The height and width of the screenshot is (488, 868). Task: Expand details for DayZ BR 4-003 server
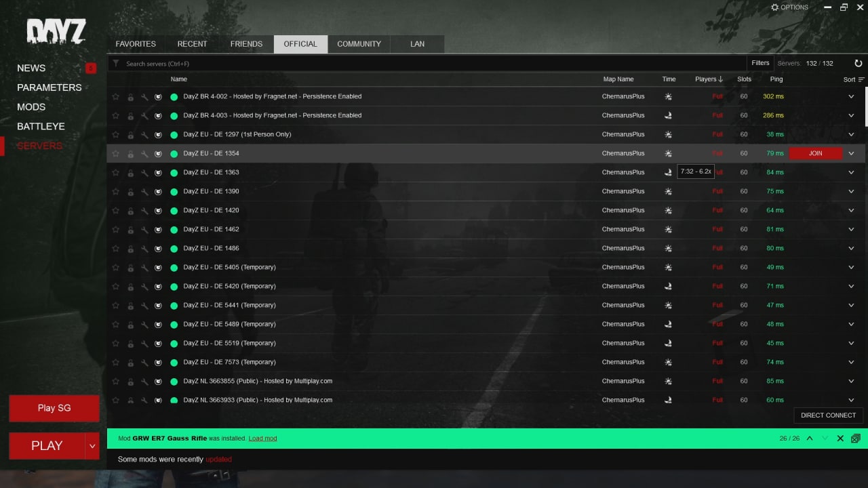(x=851, y=115)
